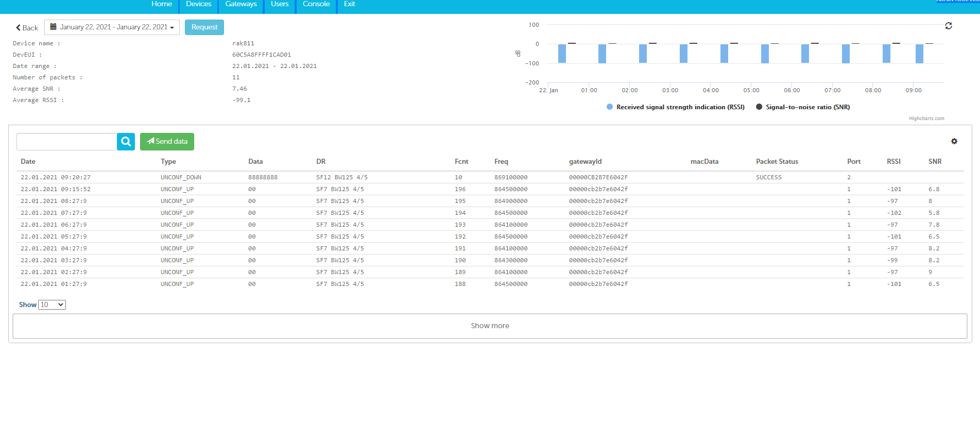
Task: Click the SNR column header
Action: coord(935,162)
